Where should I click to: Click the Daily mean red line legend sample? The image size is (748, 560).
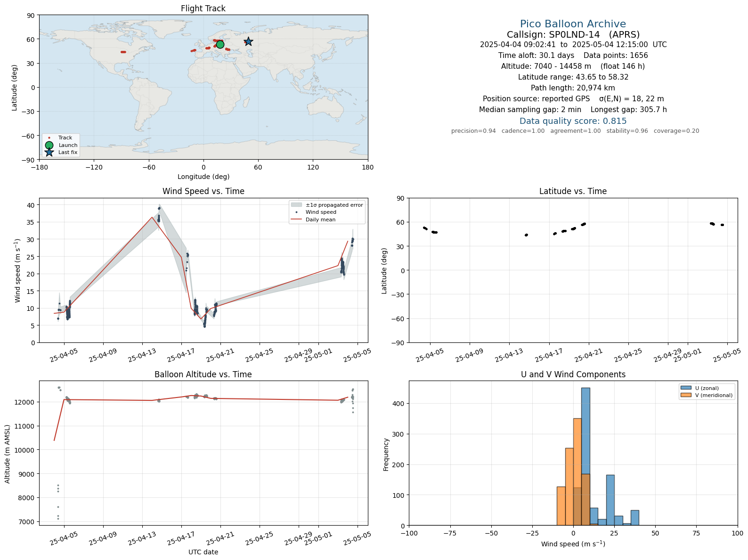pos(296,219)
